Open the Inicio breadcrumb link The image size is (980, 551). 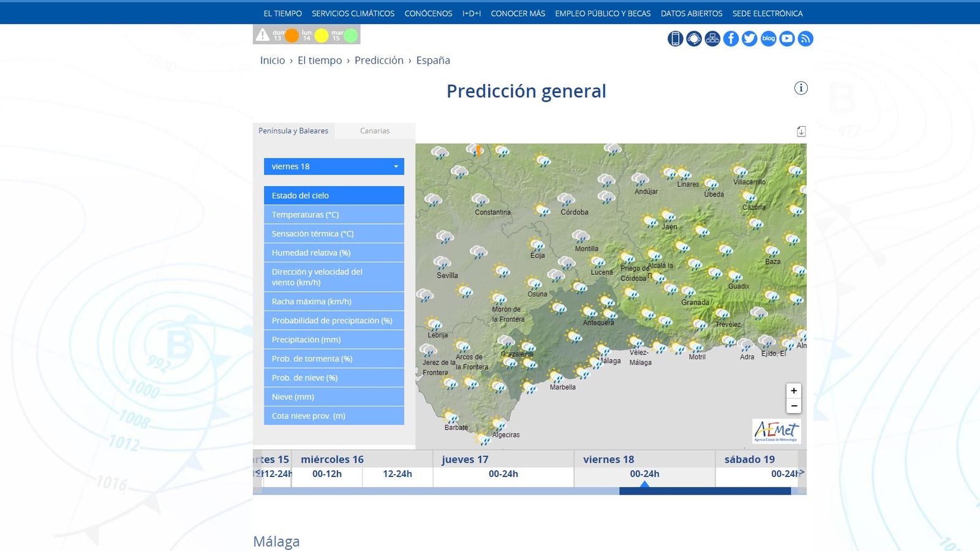coord(273,60)
